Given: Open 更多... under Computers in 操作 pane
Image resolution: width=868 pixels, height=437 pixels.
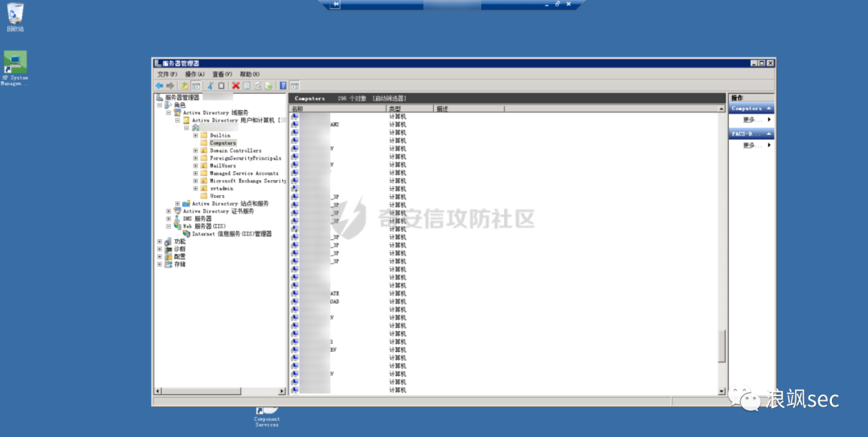Looking at the screenshot, I should click(x=752, y=120).
